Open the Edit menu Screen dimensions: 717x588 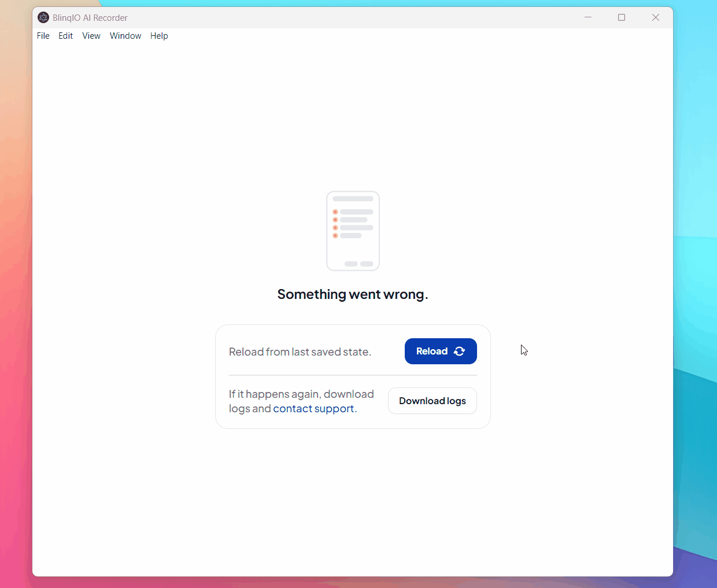point(65,36)
